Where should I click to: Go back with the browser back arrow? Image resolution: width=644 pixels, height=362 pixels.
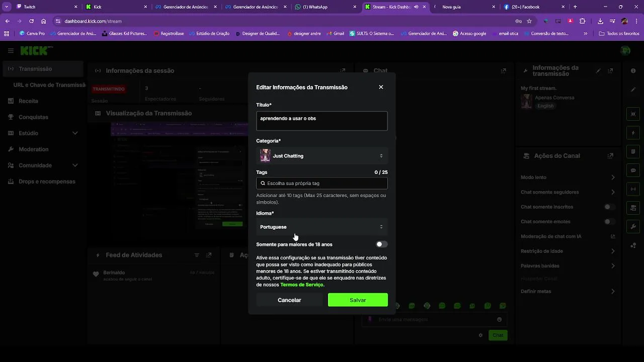[7, 21]
